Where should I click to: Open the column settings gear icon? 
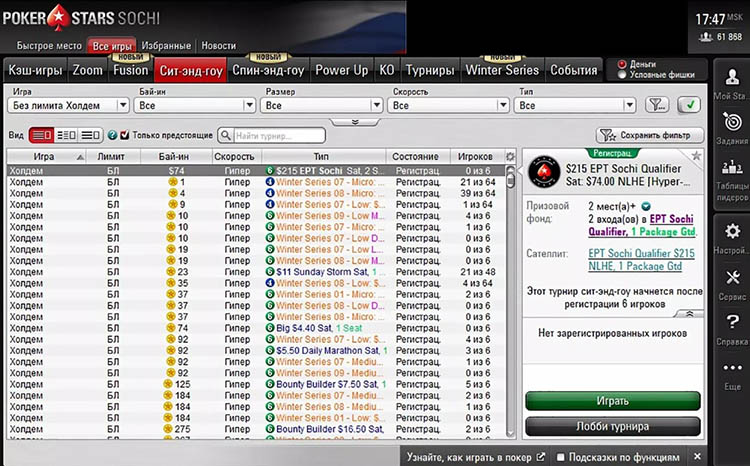pyautogui.click(x=510, y=156)
